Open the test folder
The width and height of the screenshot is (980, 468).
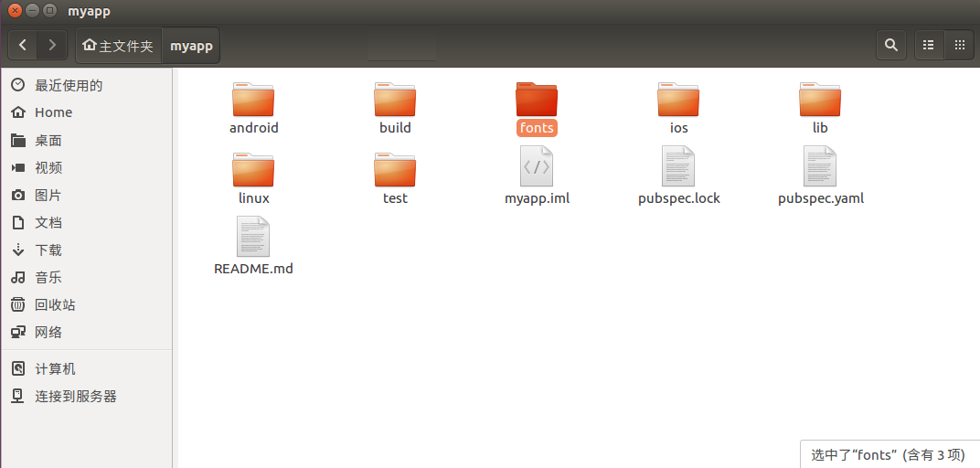point(395,170)
